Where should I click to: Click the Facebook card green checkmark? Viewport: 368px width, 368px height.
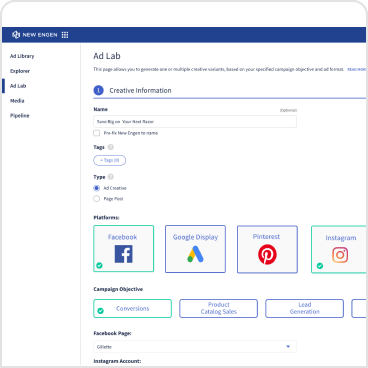99,266
